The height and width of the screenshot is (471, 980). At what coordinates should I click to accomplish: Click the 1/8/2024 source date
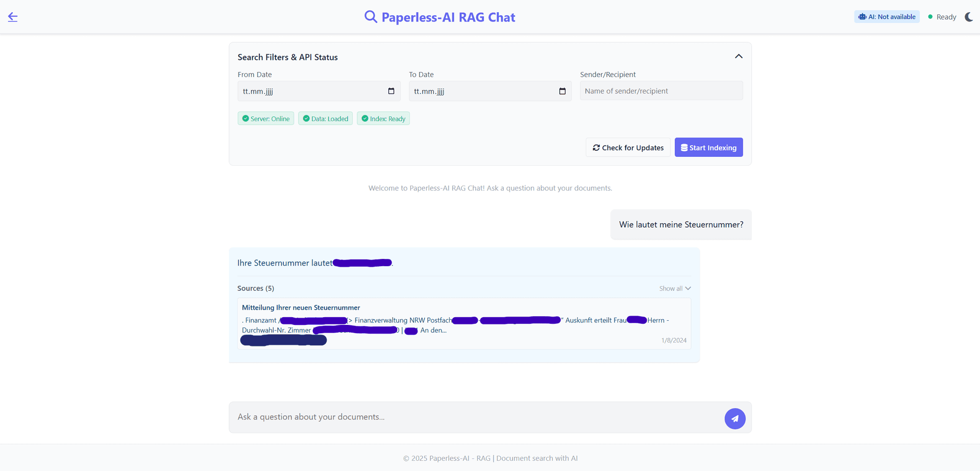point(674,340)
